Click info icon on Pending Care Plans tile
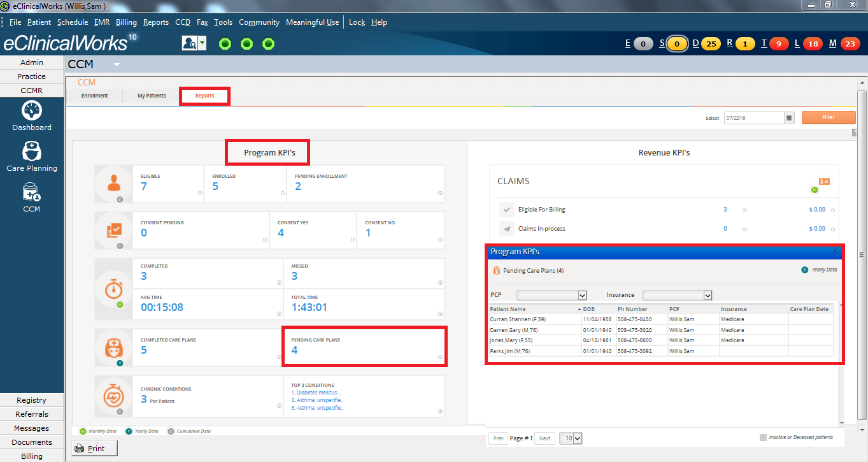The image size is (868, 462). [x=440, y=357]
